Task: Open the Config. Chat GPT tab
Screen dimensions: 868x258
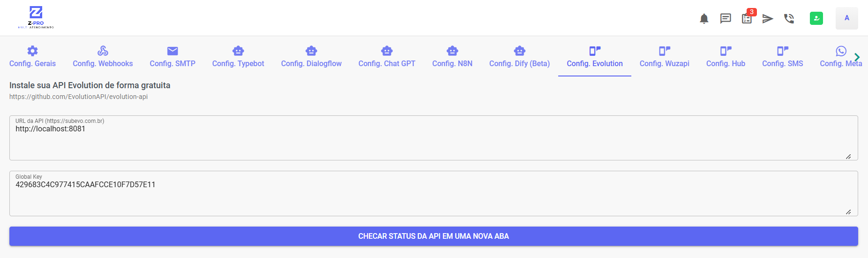Action: (x=387, y=57)
